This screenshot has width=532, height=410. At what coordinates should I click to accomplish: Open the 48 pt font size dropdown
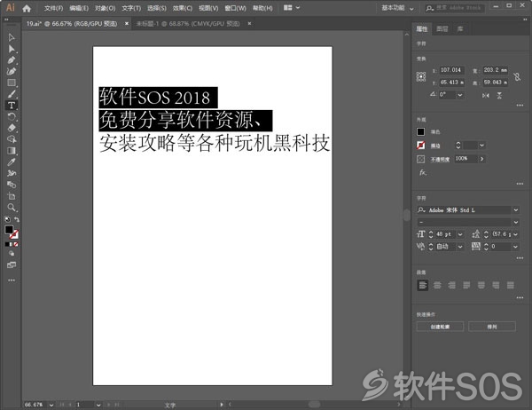(460, 234)
